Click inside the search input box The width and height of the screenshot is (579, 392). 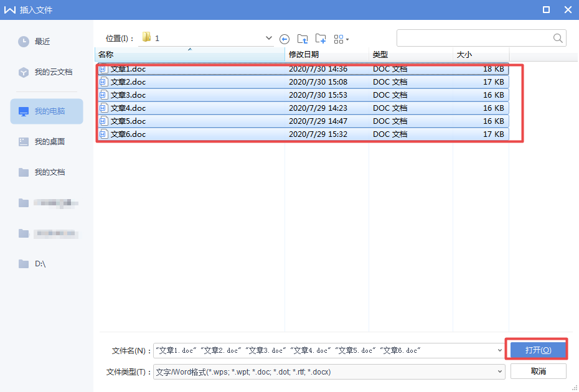pos(473,38)
